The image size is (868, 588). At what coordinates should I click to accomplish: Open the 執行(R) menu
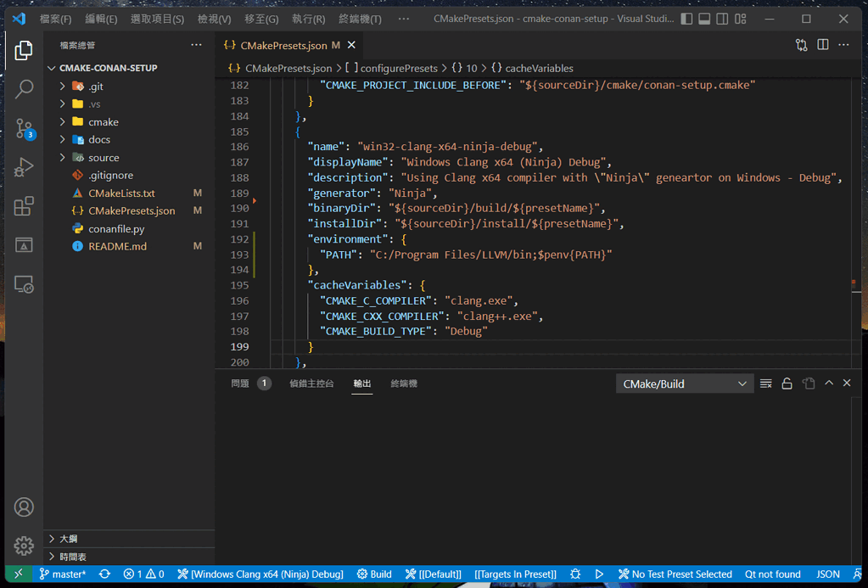pyautogui.click(x=306, y=19)
